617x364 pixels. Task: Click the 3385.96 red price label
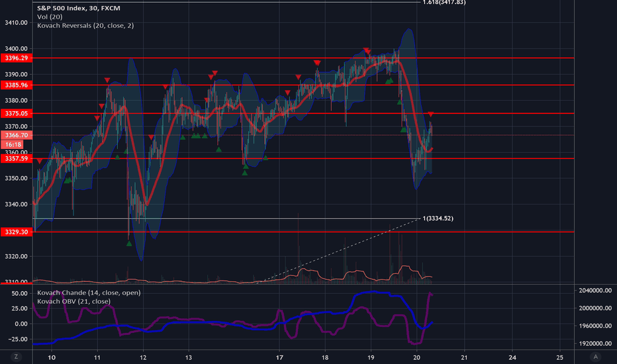[16, 85]
